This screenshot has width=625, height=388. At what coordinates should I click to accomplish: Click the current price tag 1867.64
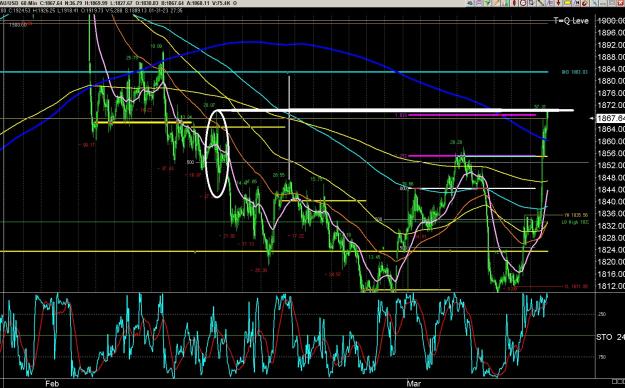pyautogui.click(x=610, y=118)
